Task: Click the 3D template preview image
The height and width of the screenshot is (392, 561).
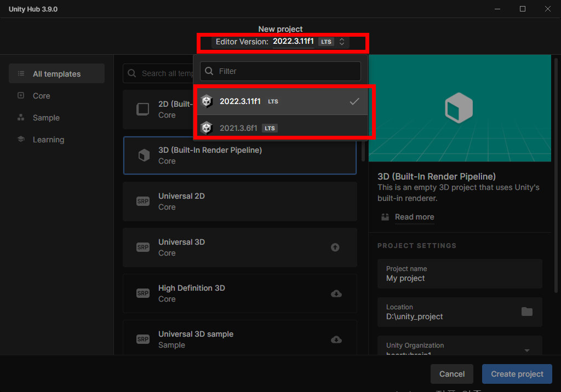Action: point(460,108)
